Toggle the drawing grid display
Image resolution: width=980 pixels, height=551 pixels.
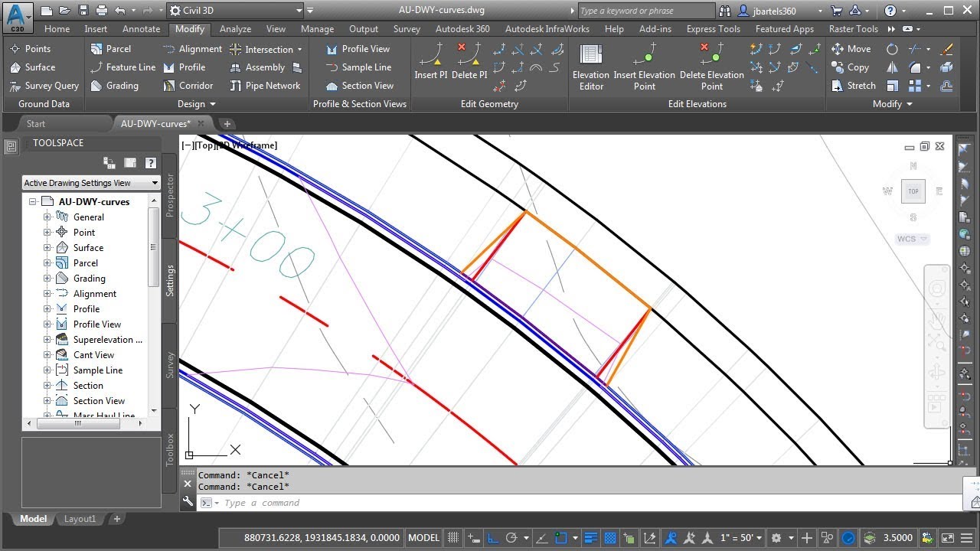coord(452,538)
